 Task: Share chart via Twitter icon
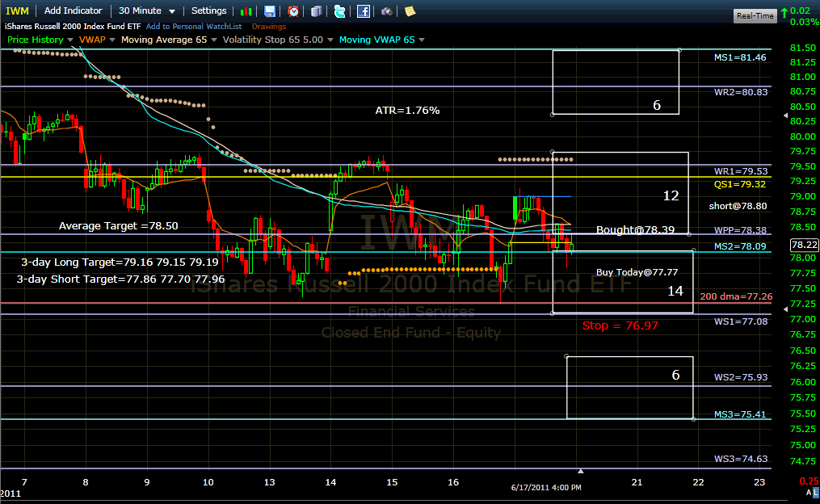point(339,11)
